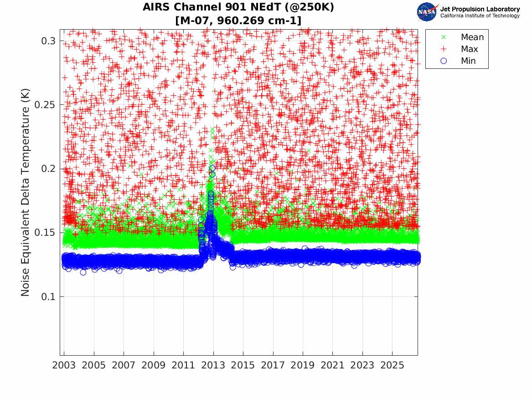Image resolution: width=532 pixels, height=399 pixels.
Task: Click the red Max legend marker
Action: click(444, 49)
